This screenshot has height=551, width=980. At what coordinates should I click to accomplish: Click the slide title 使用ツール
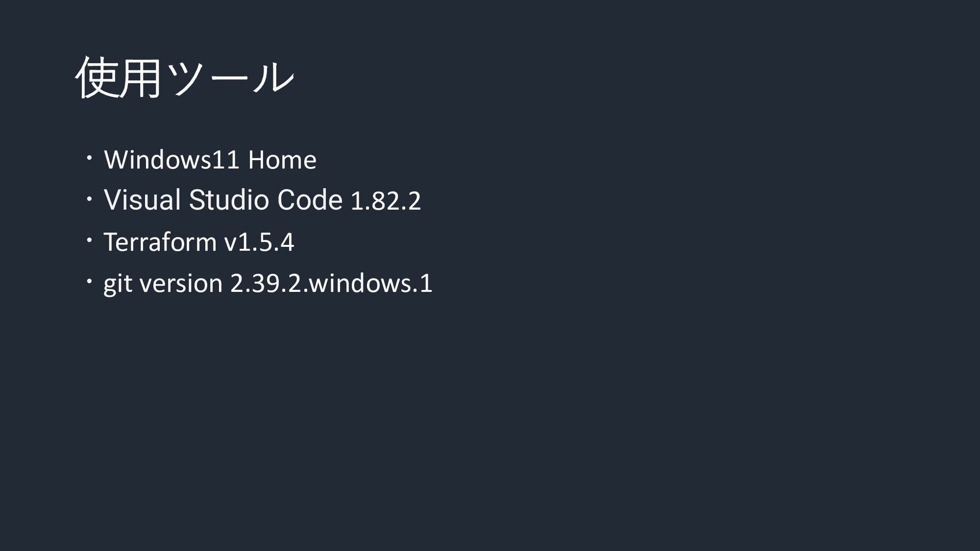[184, 78]
